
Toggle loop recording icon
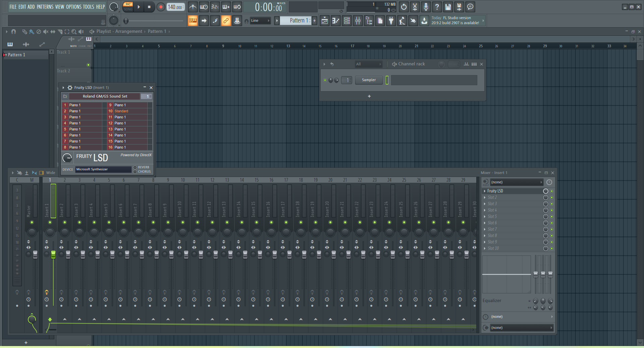(237, 7)
